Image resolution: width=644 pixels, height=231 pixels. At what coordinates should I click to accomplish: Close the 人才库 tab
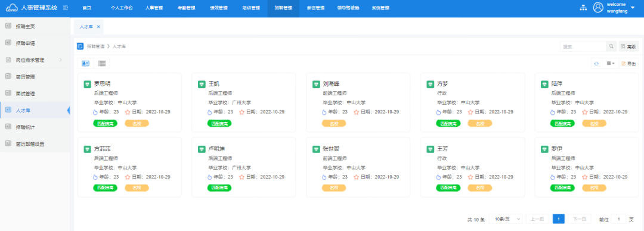click(x=98, y=27)
